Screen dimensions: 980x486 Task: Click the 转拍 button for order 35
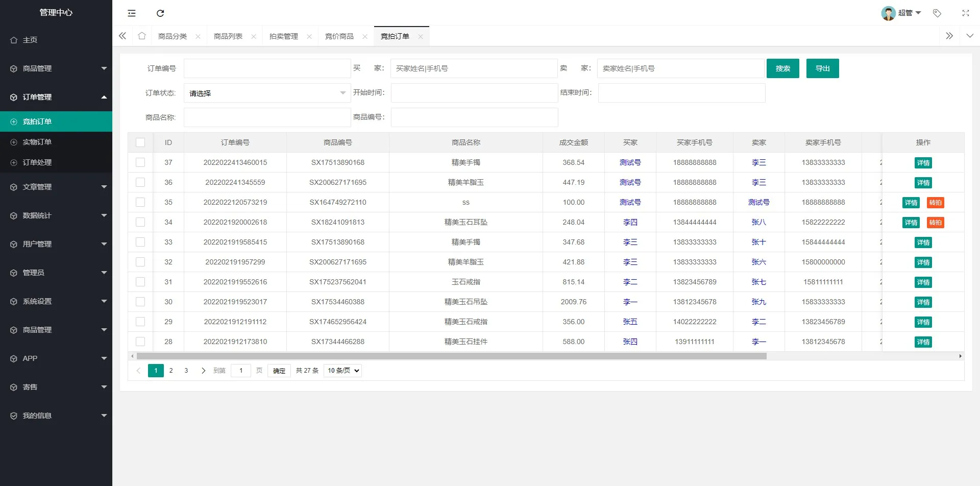click(x=935, y=203)
